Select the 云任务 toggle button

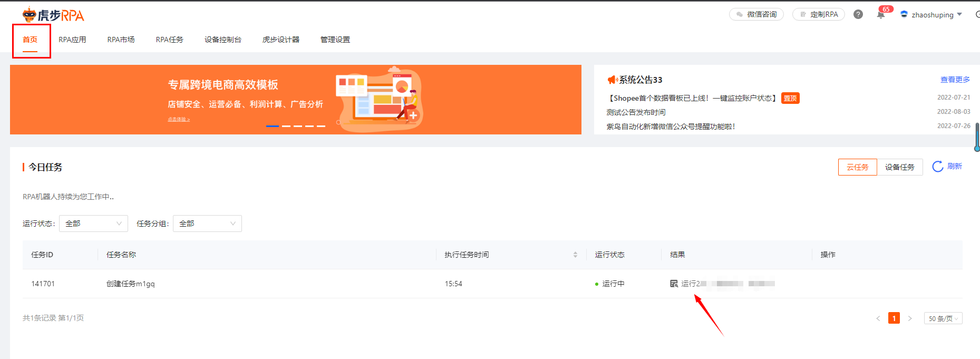(x=858, y=167)
